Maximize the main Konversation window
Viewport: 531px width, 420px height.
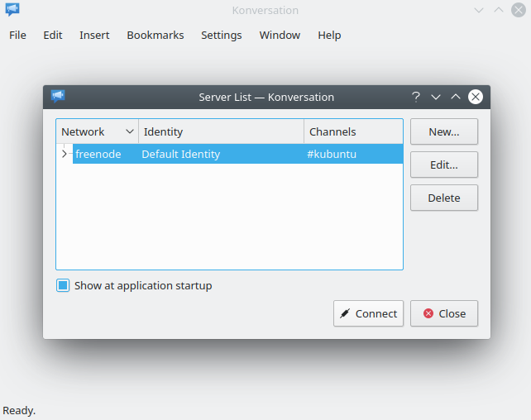499,11
